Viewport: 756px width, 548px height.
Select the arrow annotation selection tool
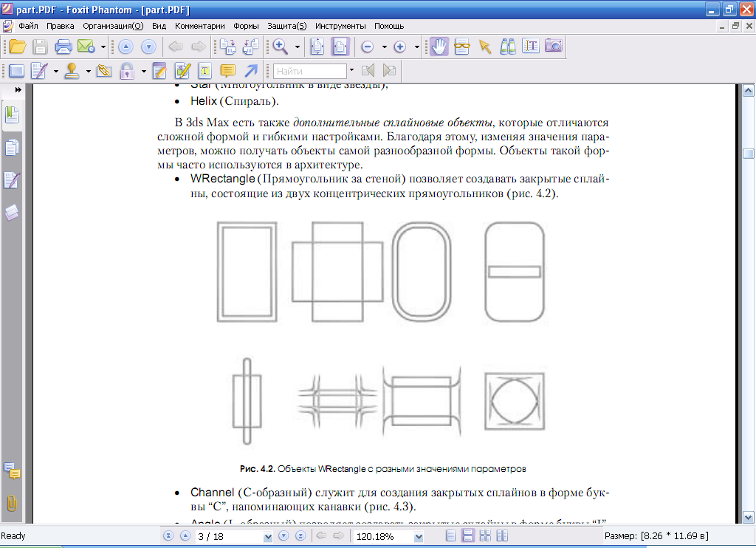click(485, 47)
